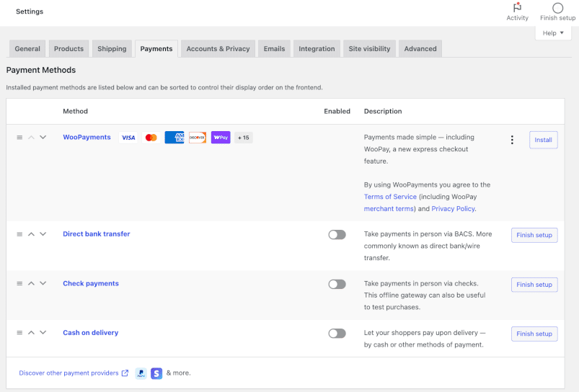Open the Shipping tab
This screenshot has height=392, width=579.
pos(112,49)
